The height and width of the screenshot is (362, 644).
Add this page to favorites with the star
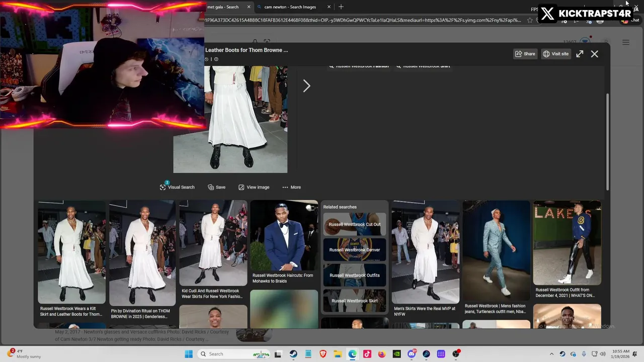tap(530, 20)
